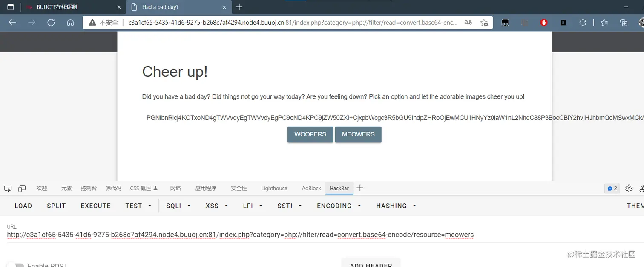Open the favorites list icon
This screenshot has width=644, height=267.
pyautogui.click(x=604, y=23)
